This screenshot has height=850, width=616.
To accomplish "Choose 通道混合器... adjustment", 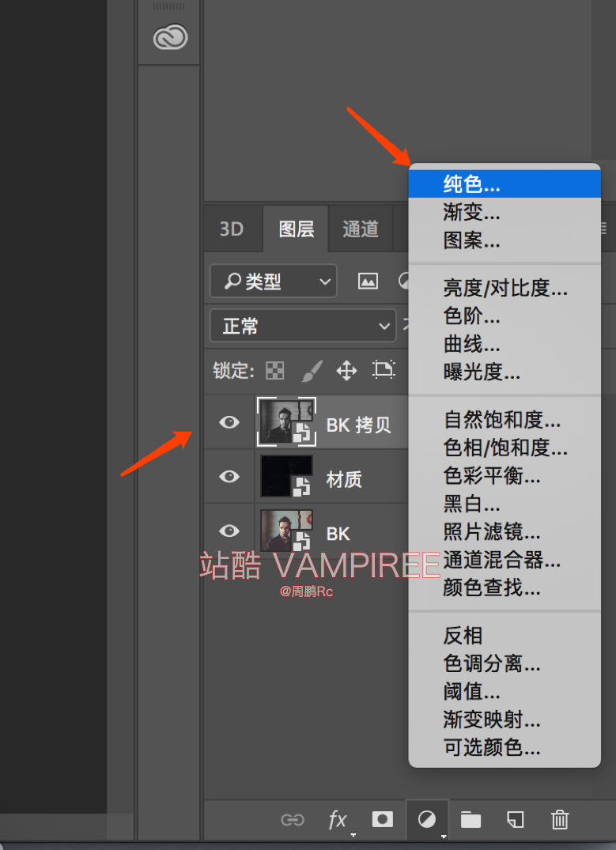I will [x=505, y=560].
